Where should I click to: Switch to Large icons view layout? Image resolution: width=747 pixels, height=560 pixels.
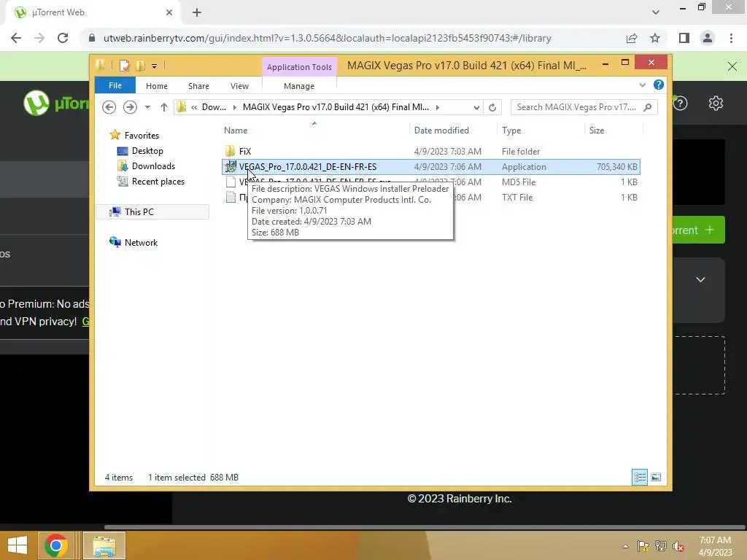pos(656,477)
